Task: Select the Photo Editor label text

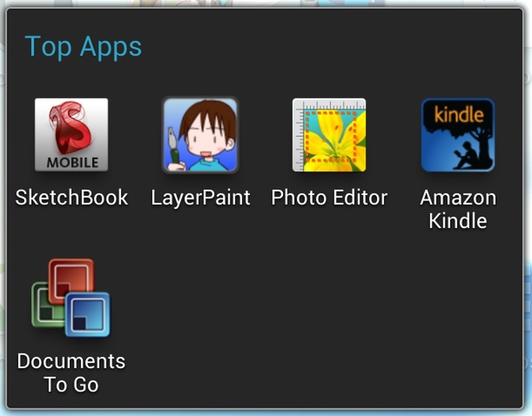Action: coord(329,197)
